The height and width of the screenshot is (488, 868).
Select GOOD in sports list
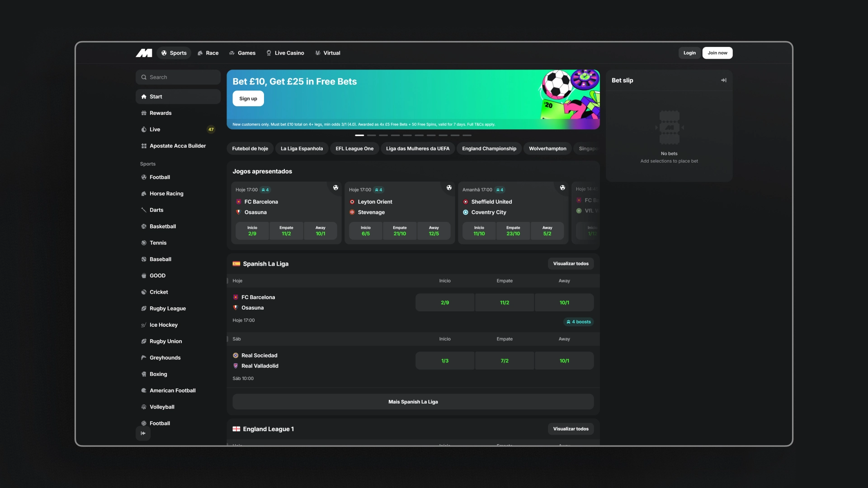tap(178, 276)
